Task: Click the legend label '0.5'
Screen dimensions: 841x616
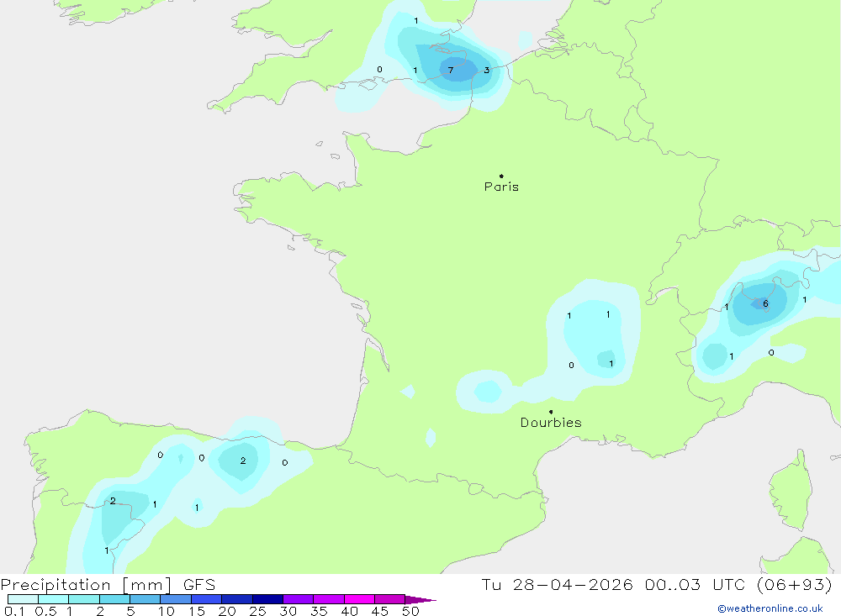Action: (45, 611)
